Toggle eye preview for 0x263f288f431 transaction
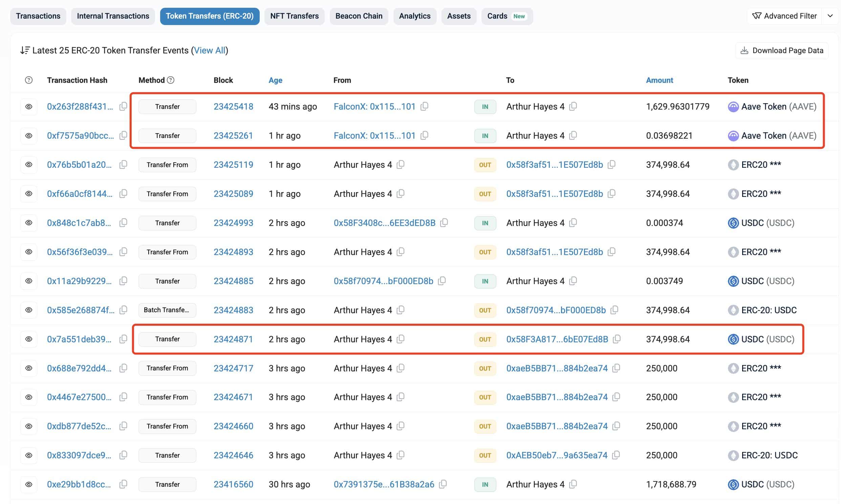Screen dimensions: 841x504 [x=29, y=107]
